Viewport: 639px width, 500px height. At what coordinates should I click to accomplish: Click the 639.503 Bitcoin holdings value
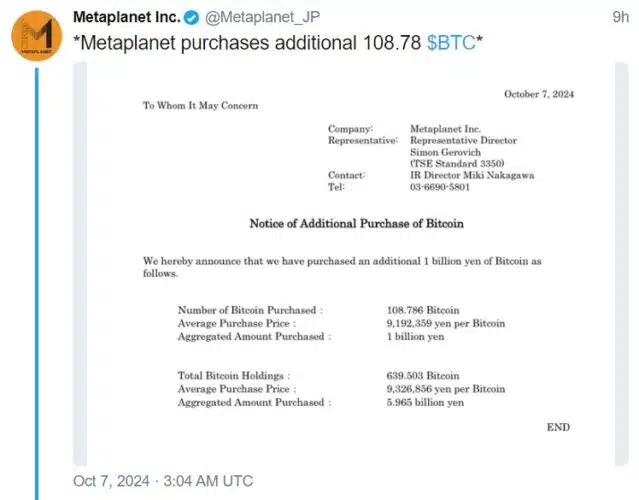(423, 375)
